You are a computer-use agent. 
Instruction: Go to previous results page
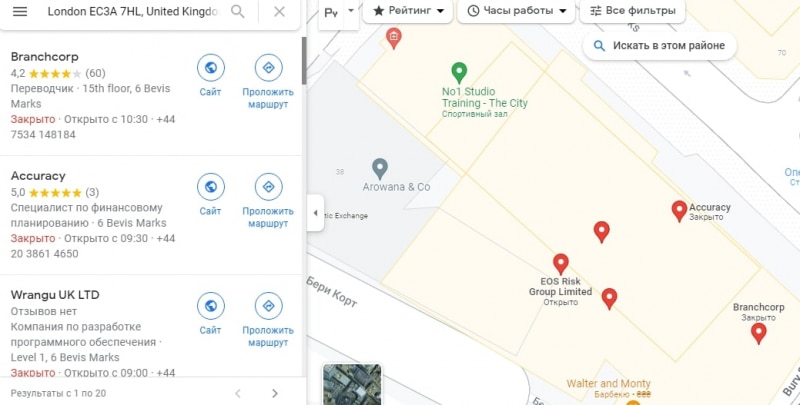237,393
